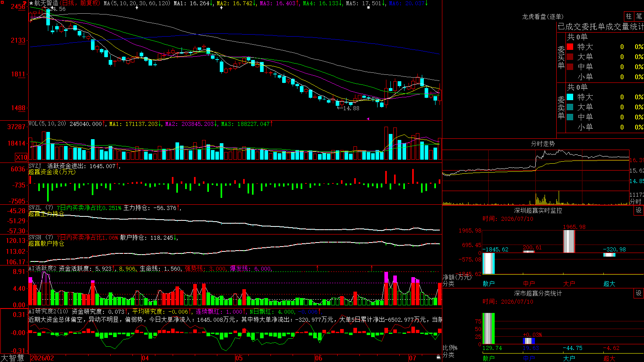Click the MA(5,10,20,30,60,120) parameter label
This screenshot has width=644, height=362.
[137, 3]
